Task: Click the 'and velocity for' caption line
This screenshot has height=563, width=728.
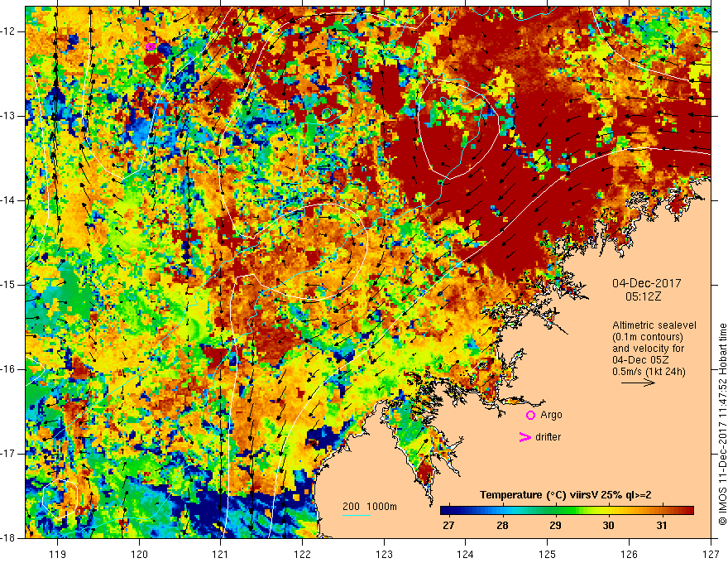Action: click(648, 349)
